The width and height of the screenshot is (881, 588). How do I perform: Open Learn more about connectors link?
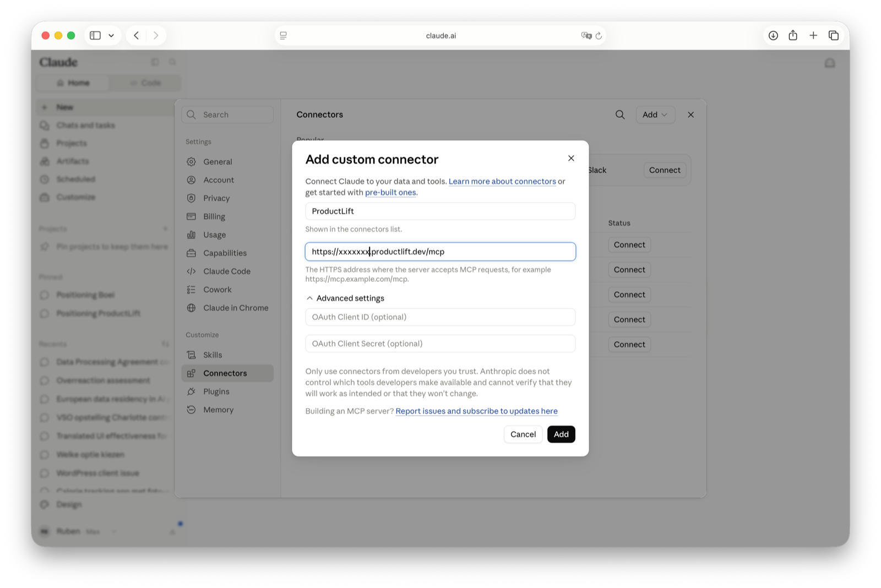tap(502, 182)
